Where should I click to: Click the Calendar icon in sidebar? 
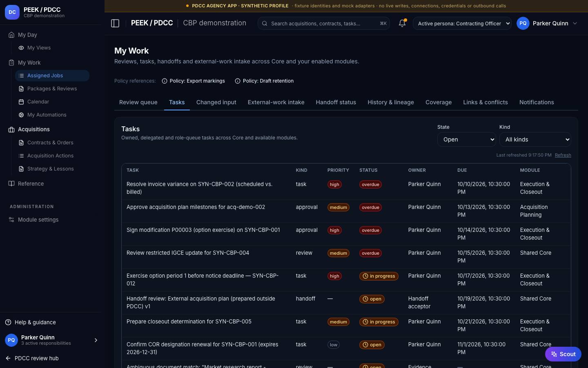[x=21, y=102]
